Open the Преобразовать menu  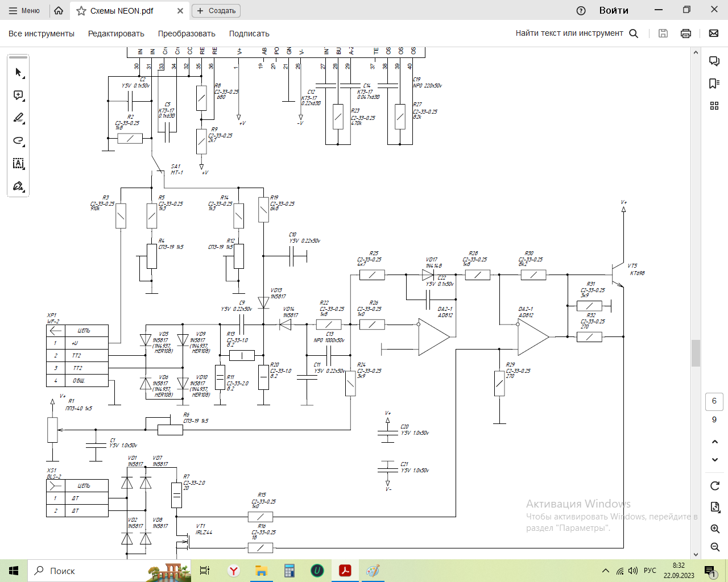[187, 34]
